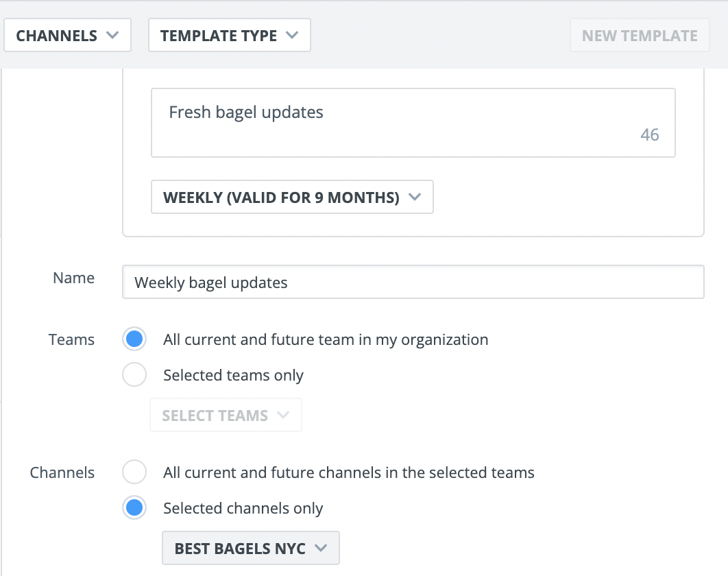
Task: Choose Selected channels only radio button
Action: coord(134,507)
